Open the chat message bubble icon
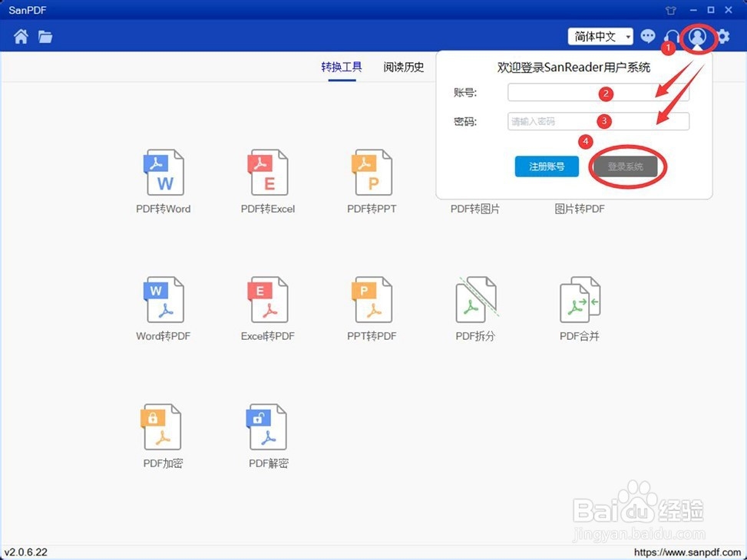The image size is (747, 560). 647,36
